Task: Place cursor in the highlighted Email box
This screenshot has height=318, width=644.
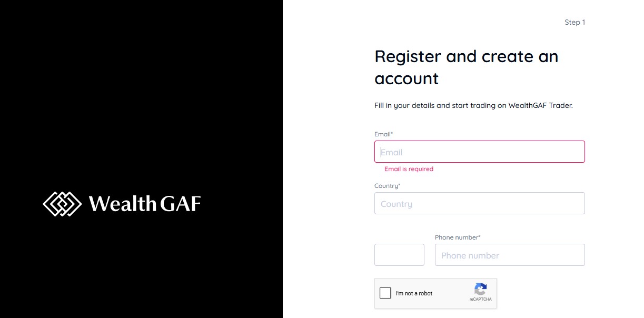Action: (479, 152)
